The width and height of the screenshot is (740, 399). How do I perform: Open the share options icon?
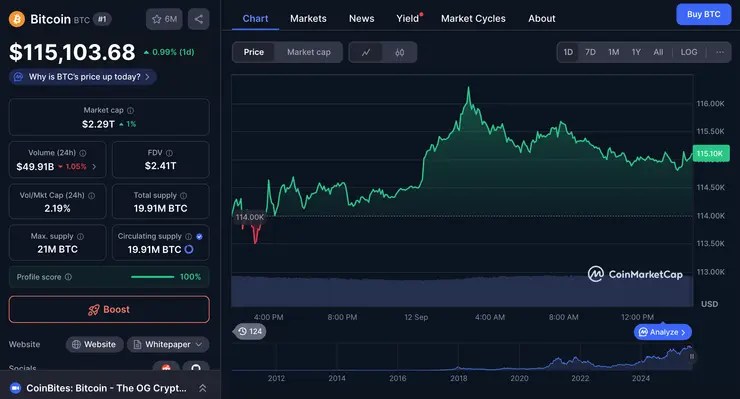[199, 19]
